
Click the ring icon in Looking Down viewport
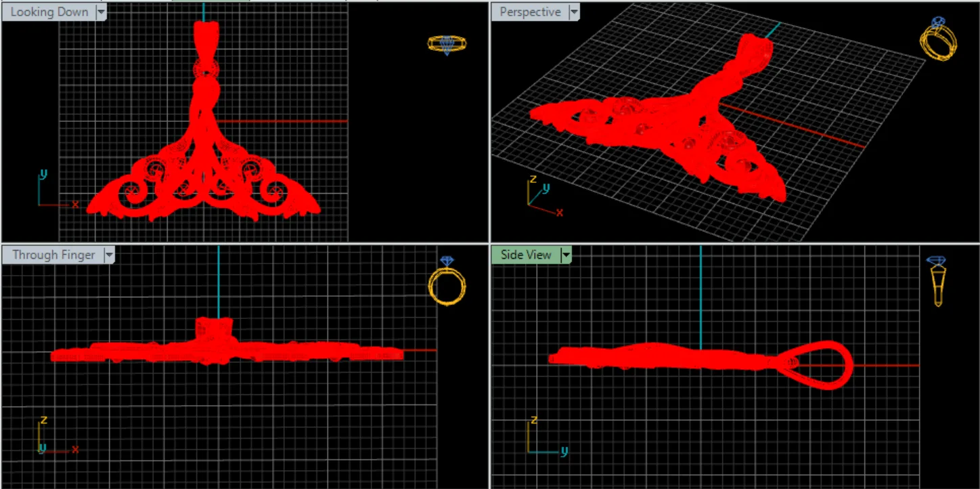447,45
